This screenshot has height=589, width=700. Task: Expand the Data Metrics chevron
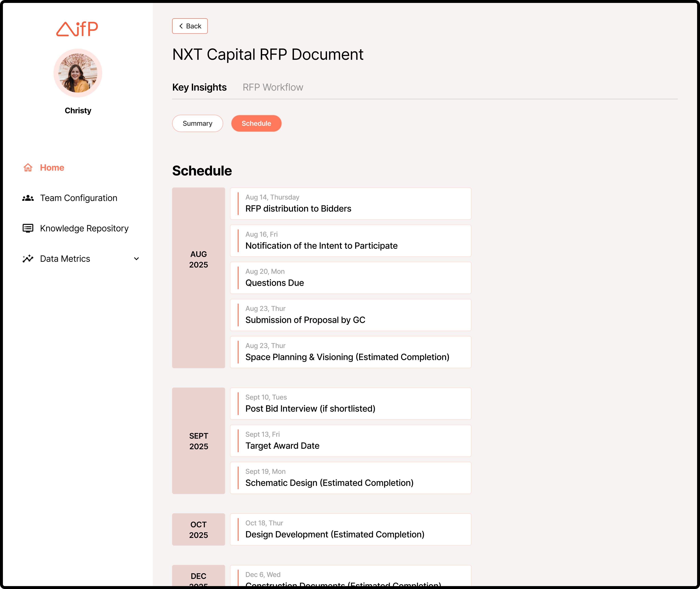click(x=136, y=259)
